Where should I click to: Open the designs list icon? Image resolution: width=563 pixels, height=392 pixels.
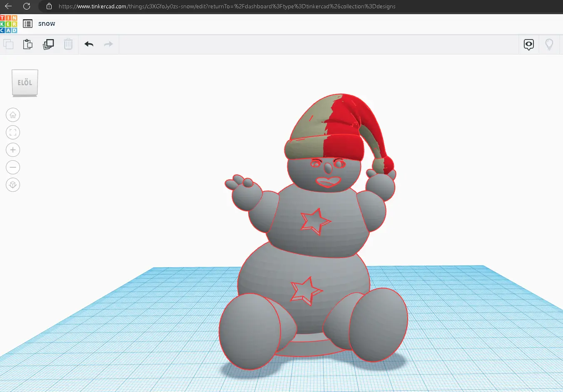27,24
